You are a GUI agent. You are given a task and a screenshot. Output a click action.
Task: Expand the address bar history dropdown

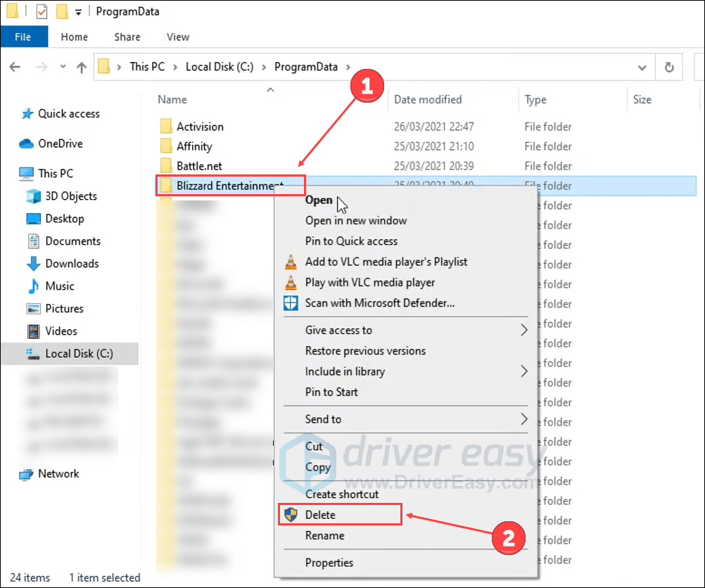click(642, 68)
